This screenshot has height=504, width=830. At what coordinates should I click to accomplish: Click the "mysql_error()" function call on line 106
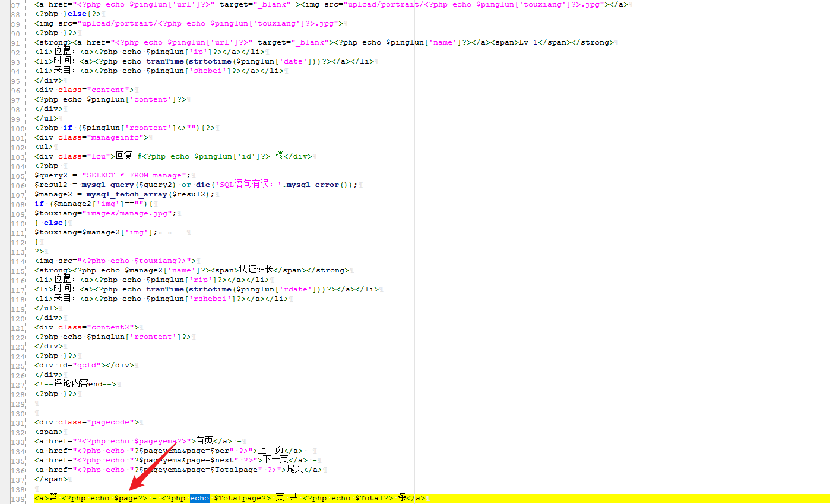pos(315,185)
